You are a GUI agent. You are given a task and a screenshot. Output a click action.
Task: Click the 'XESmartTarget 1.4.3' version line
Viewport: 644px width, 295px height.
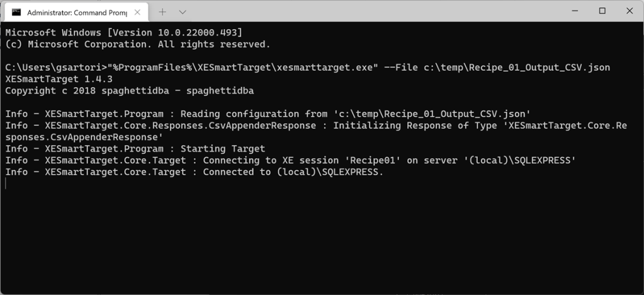coord(59,79)
